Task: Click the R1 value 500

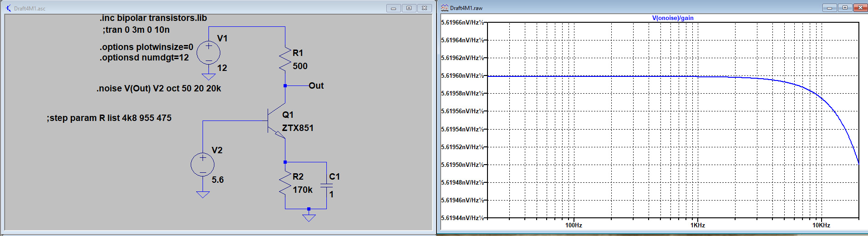Action: pos(300,66)
